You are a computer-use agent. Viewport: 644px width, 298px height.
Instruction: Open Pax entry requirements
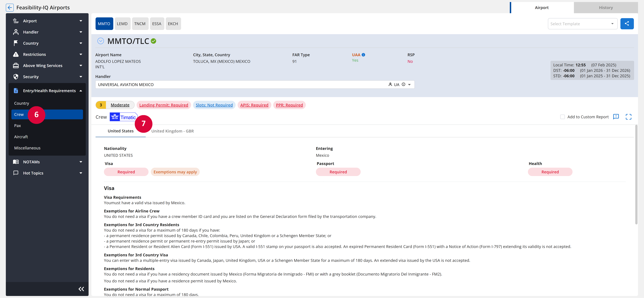pos(47,126)
